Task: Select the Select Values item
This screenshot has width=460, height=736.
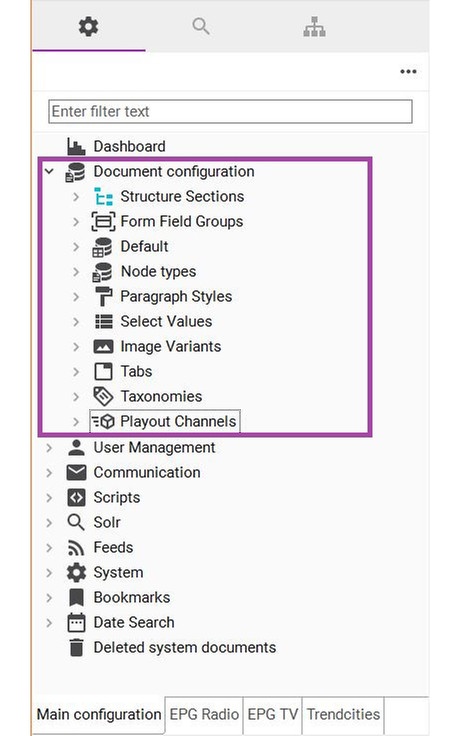Action: coord(153,322)
